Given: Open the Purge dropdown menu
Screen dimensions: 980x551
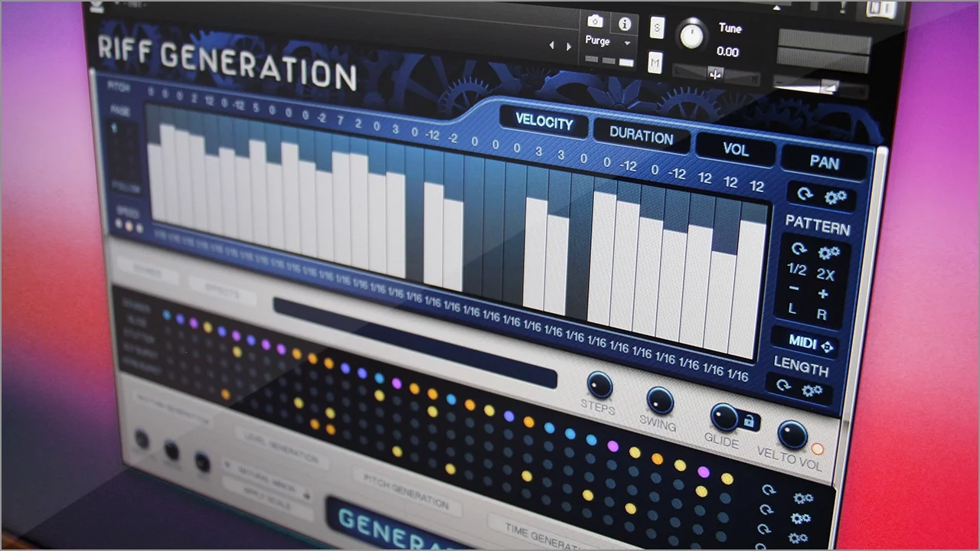Looking at the screenshot, I should pos(609,41).
